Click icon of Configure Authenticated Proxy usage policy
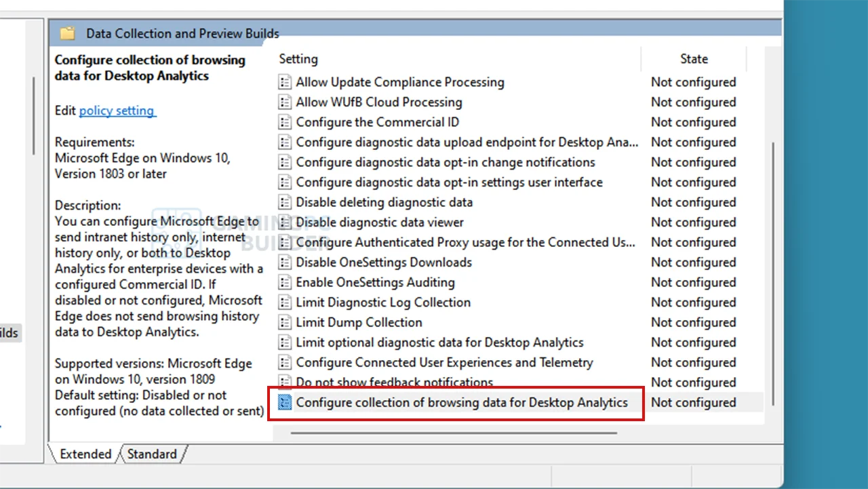 pos(285,242)
